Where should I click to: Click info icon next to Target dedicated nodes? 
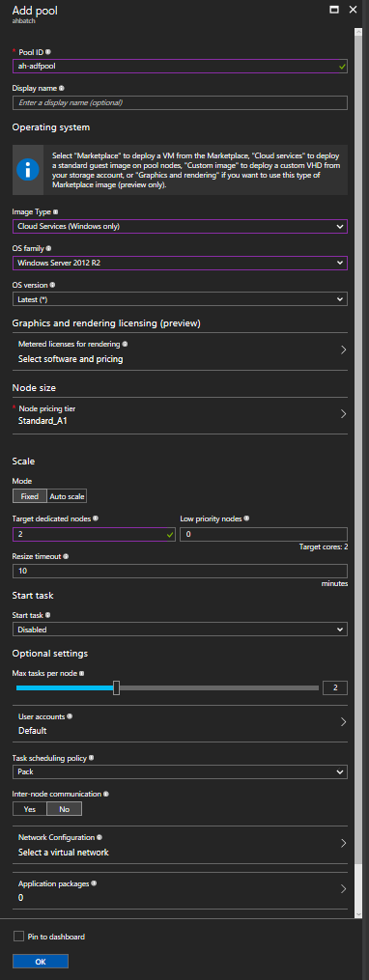(x=96, y=518)
